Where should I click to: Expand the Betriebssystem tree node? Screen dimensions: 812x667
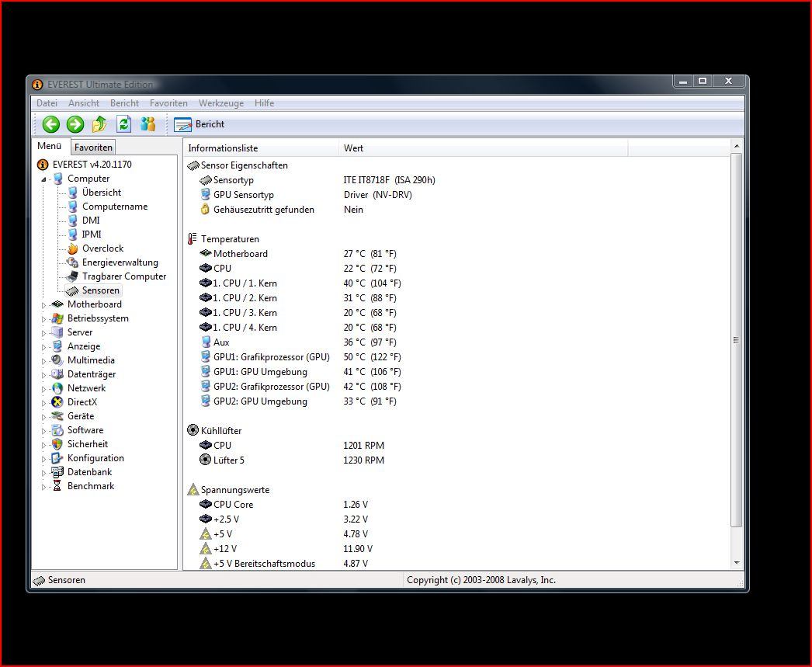43,319
